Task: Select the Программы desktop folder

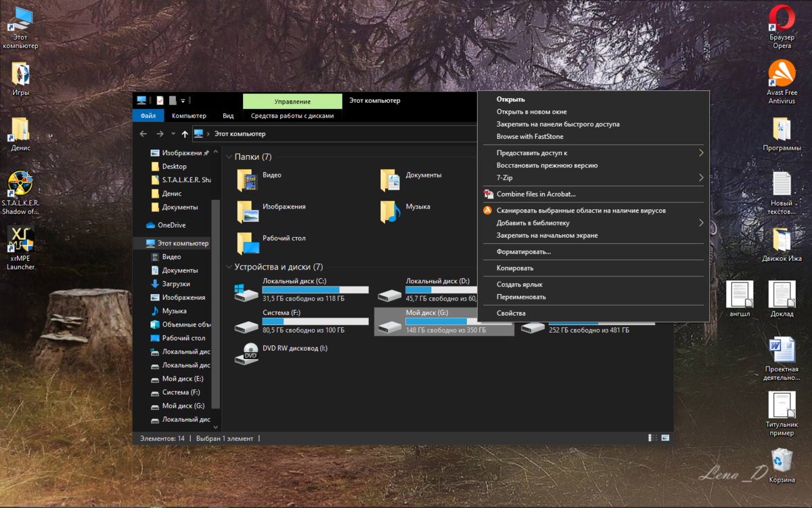Action: point(782,134)
